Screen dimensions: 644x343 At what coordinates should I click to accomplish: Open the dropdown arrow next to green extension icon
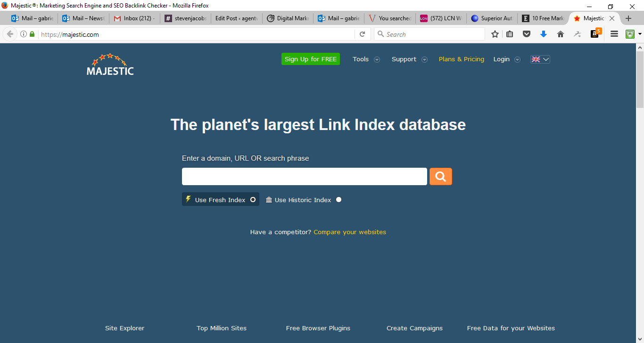point(640,34)
